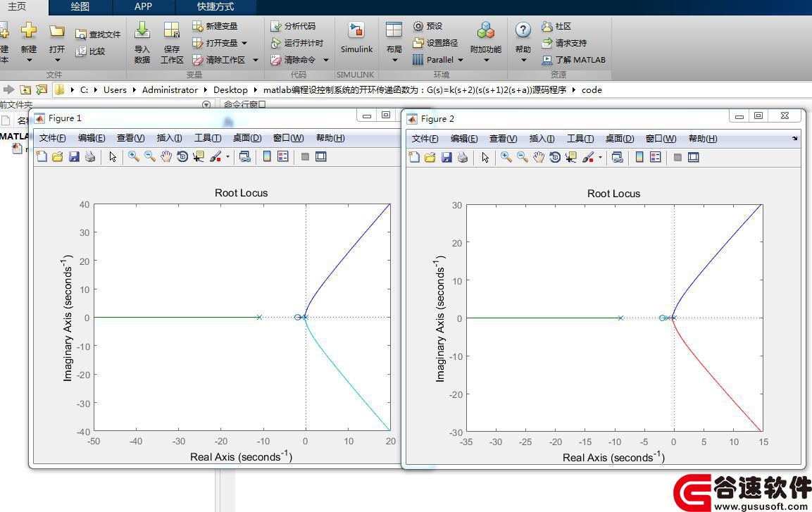
Task: Open brush color dropdown in Figure 2
Action: [600, 157]
